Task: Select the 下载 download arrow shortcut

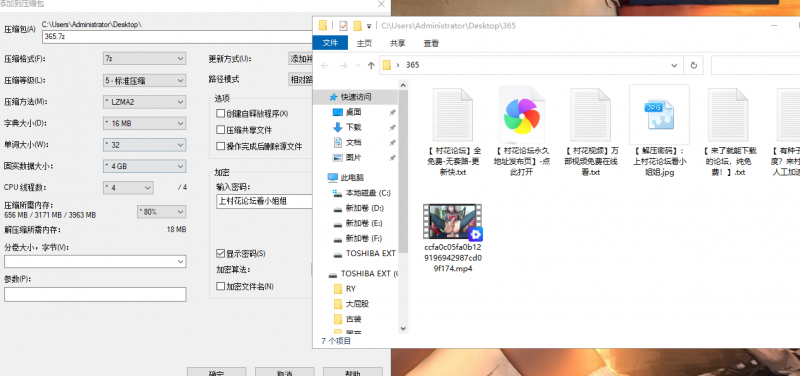Action: (x=347, y=127)
